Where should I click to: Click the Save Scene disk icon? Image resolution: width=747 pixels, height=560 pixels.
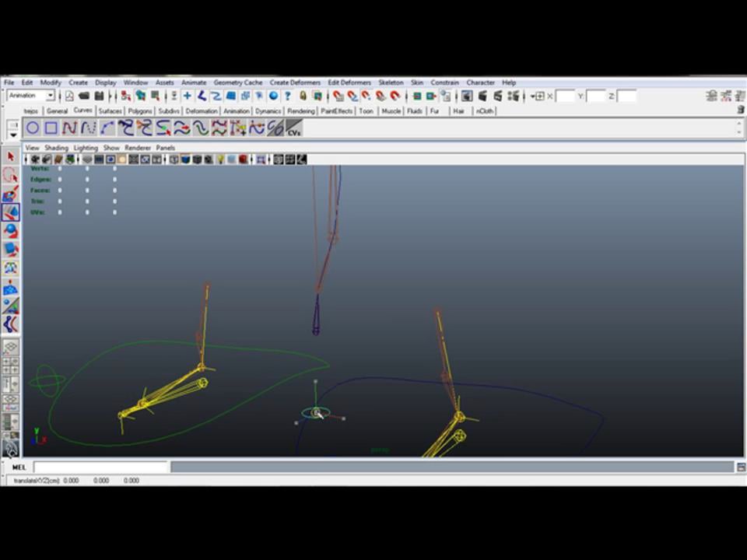(99, 96)
